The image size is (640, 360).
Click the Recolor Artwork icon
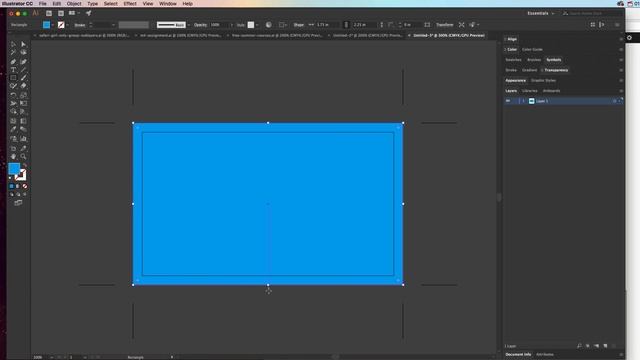click(x=269, y=25)
